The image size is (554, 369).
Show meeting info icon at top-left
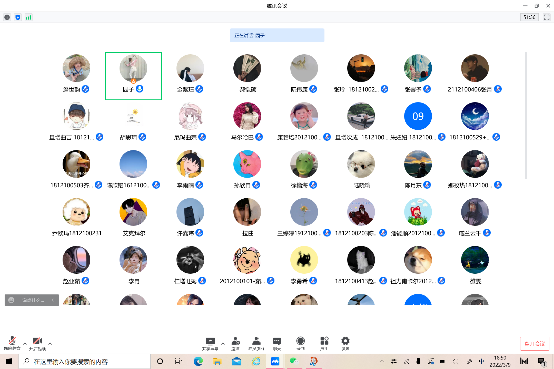click(7, 17)
